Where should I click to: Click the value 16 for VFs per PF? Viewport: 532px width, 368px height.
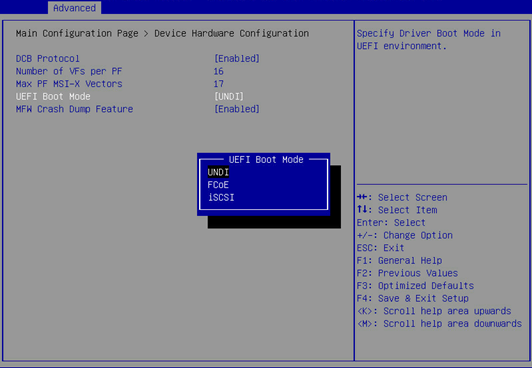(x=218, y=71)
